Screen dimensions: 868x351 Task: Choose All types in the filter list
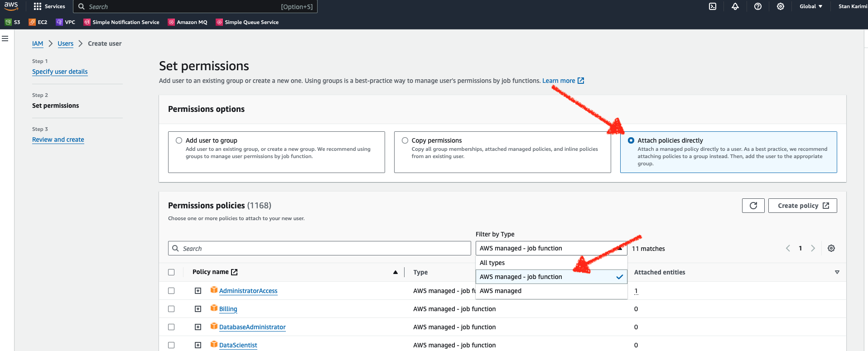pyautogui.click(x=551, y=263)
